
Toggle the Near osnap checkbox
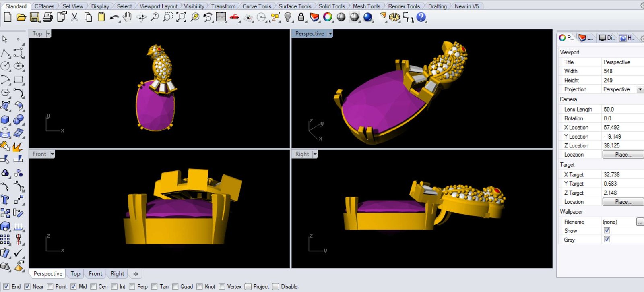coord(27,286)
